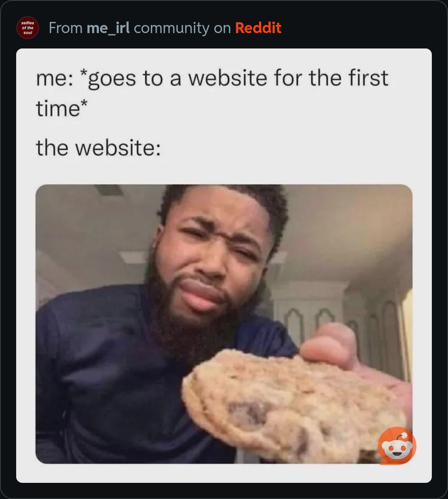Click the white card area below the photo
Image resolution: width=448 pixels, height=499 pixels.
224,473
